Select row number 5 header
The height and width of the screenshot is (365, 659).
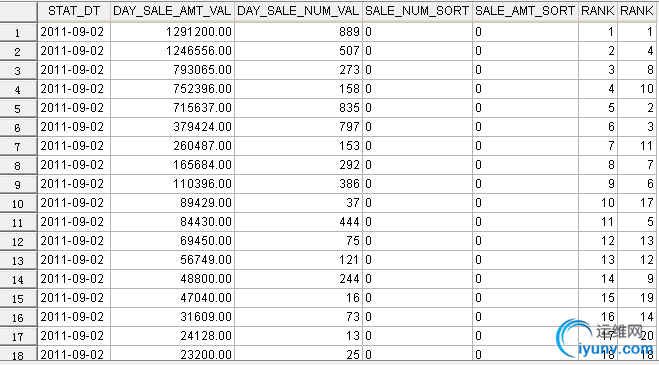tap(18, 108)
